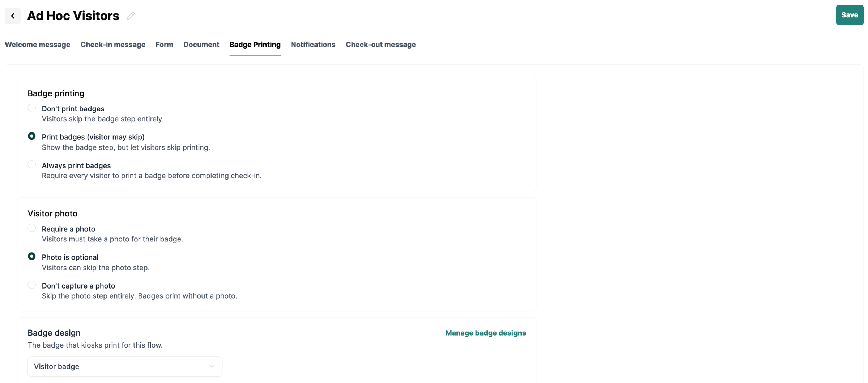Click "Require every visitor to print" description
This screenshot has height=383, width=868.
coord(152,176)
